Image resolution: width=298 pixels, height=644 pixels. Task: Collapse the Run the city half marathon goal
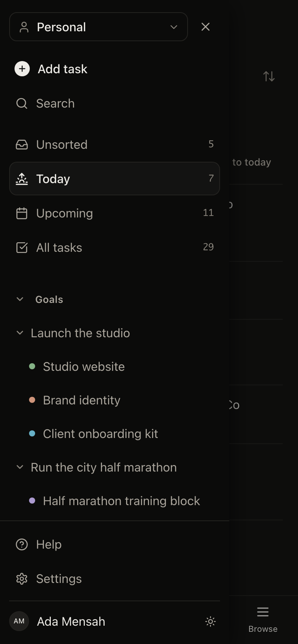coord(20,467)
